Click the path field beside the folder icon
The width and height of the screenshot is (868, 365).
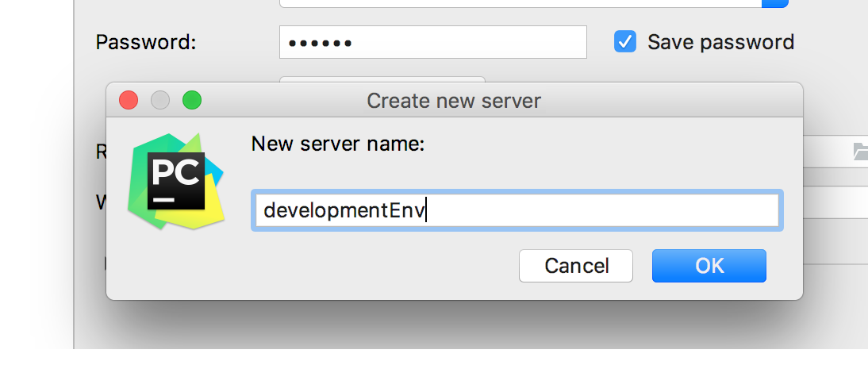tap(825, 152)
